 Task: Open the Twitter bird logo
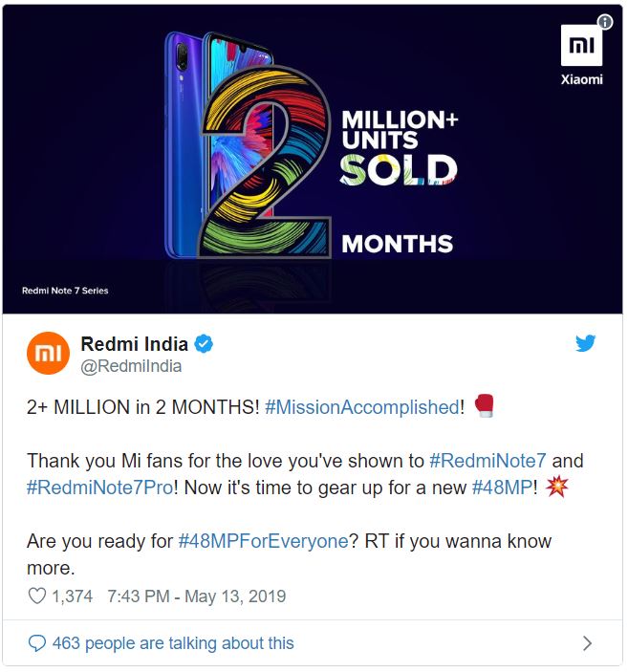[x=585, y=343]
